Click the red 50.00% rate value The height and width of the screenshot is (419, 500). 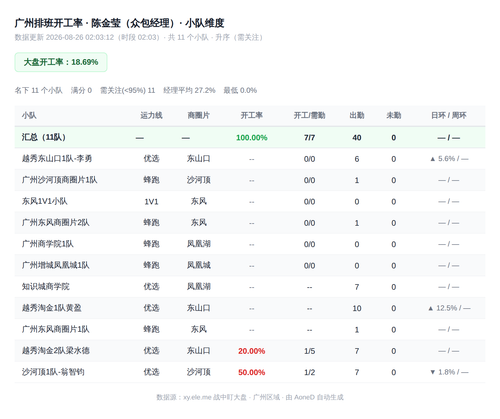(252, 372)
